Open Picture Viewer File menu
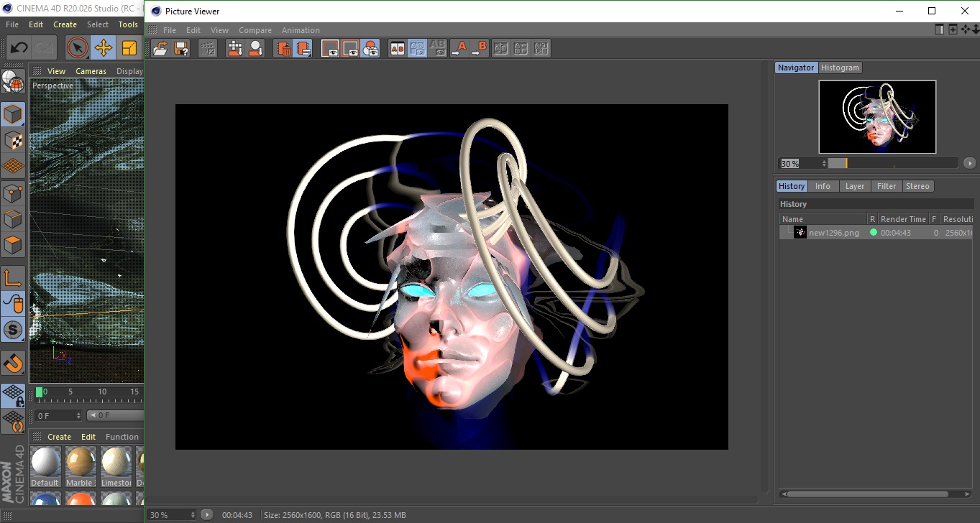 (170, 30)
